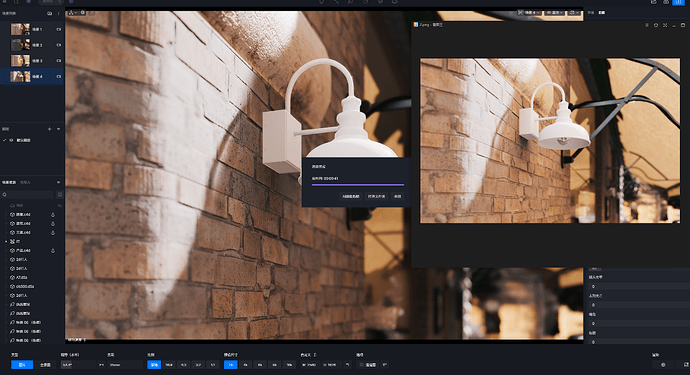Viewport: 690px width, 375px height.
Task: Select the 16:9 aspect ratio button
Action: [x=169, y=364]
